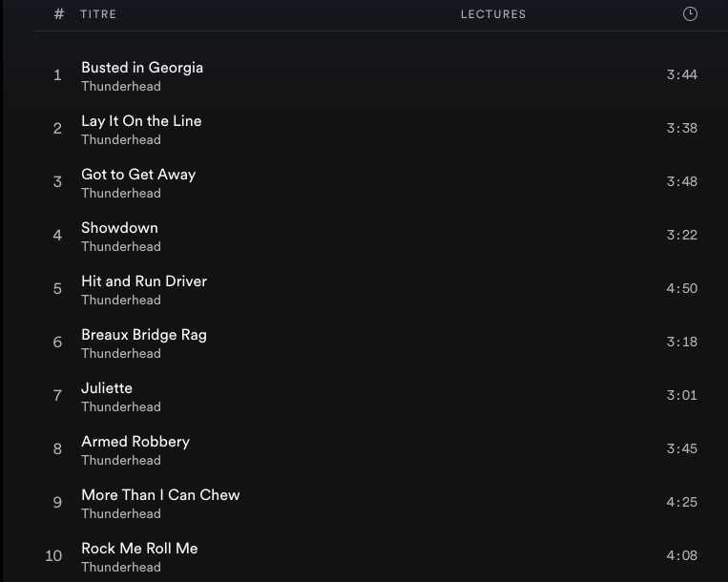
Task: Select the track Rock Me Roll Me
Action: [139, 548]
